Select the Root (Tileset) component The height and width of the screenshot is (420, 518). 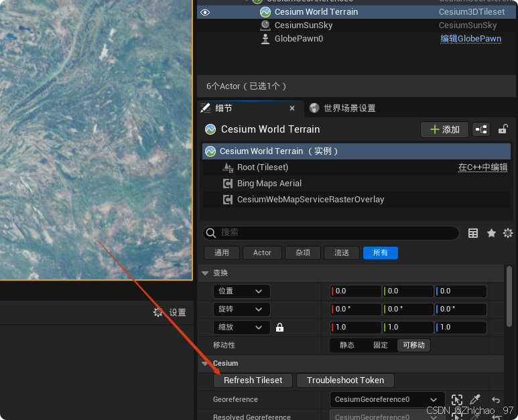263,167
